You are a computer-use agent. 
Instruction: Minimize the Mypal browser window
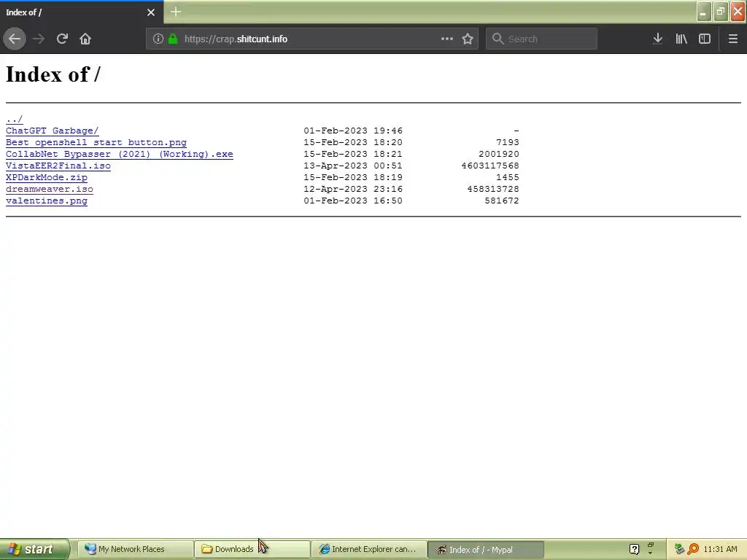coord(704,12)
